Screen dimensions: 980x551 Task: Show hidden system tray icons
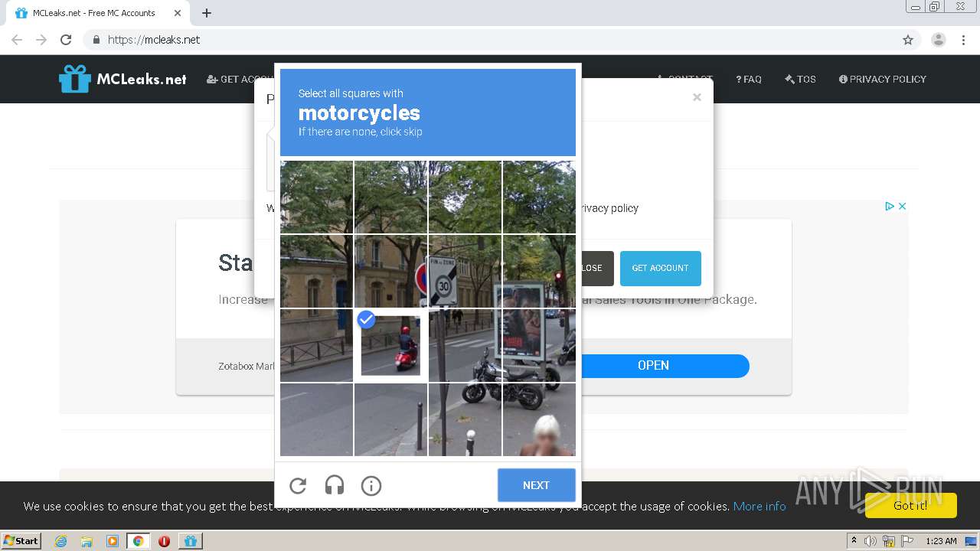point(854,540)
